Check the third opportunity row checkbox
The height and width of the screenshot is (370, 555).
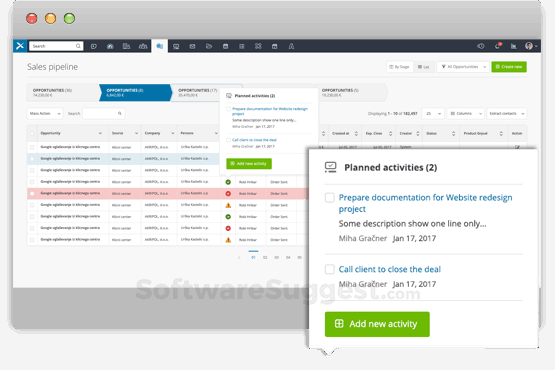pos(32,170)
